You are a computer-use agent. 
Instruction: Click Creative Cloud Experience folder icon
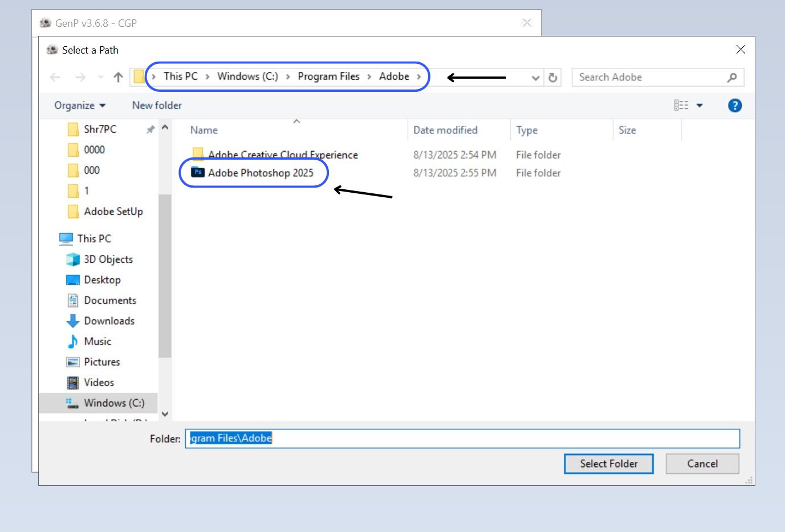[198, 153]
